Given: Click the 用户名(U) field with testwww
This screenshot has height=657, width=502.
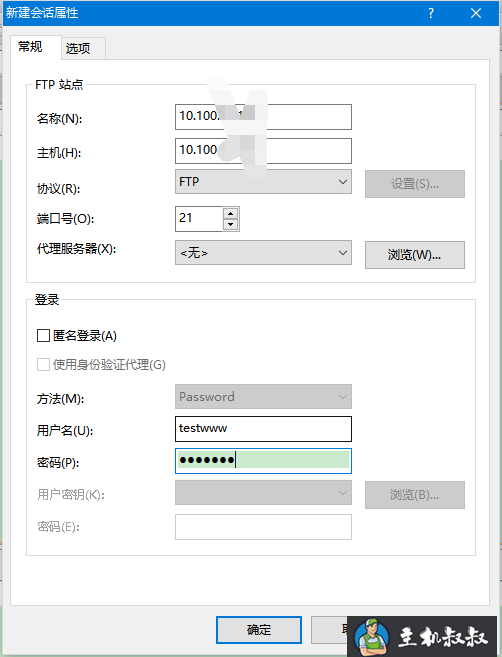Looking at the screenshot, I should (263, 429).
